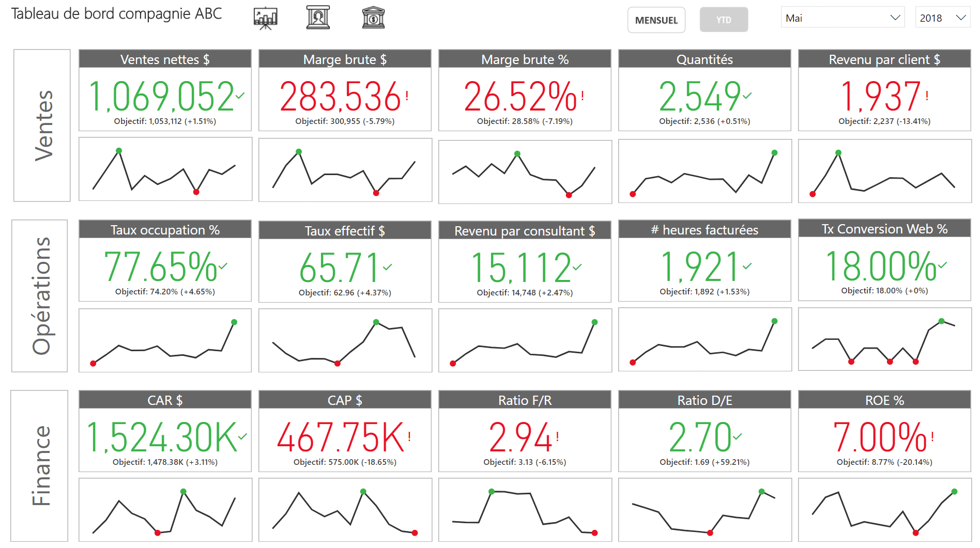The width and height of the screenshot is (980, 548).
Task: Click the Revenu par consultant $ header
Action: coord(525,230)
